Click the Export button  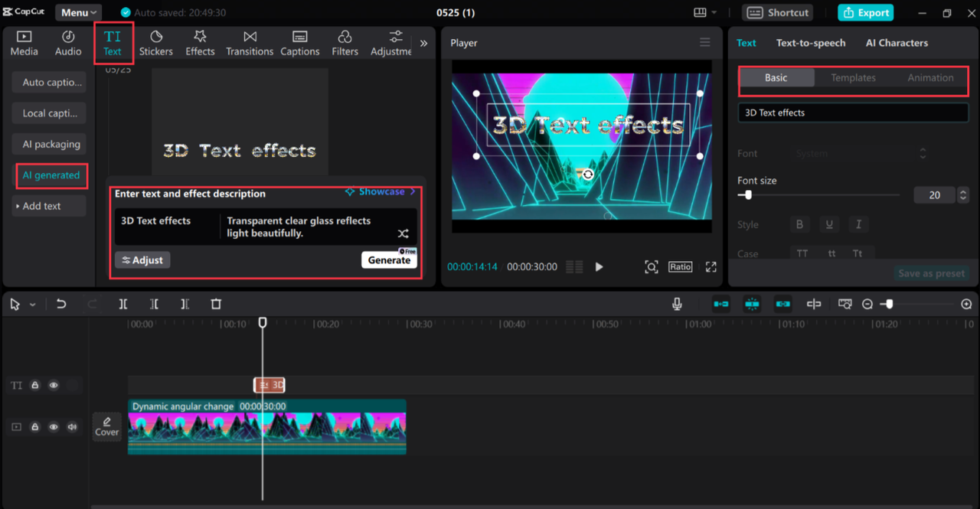tap(866, 12)
